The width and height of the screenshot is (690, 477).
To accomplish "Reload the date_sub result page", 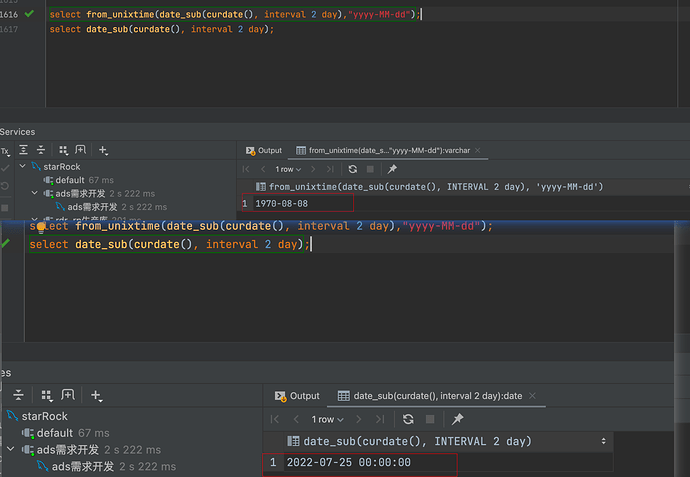I will click(x=408, y=419).
